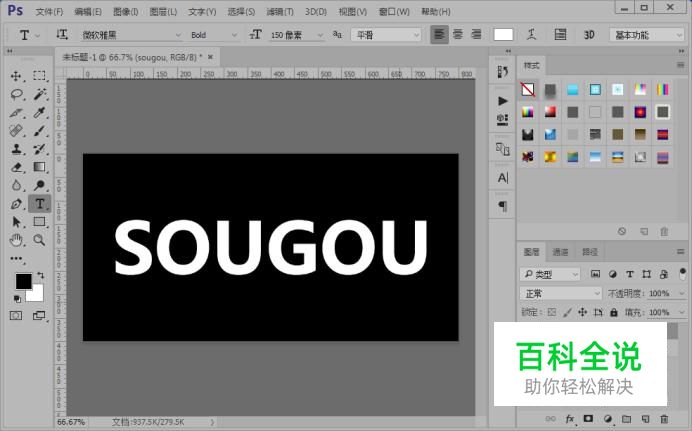Select the Eraser tool
Image resolution: width=692 pixels, height=431 pixels.
(16, 167)
